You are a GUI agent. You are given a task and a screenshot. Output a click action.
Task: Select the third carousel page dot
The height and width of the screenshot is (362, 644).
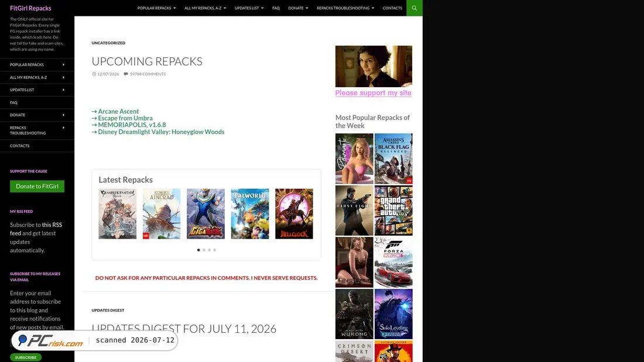coord(209,250)
